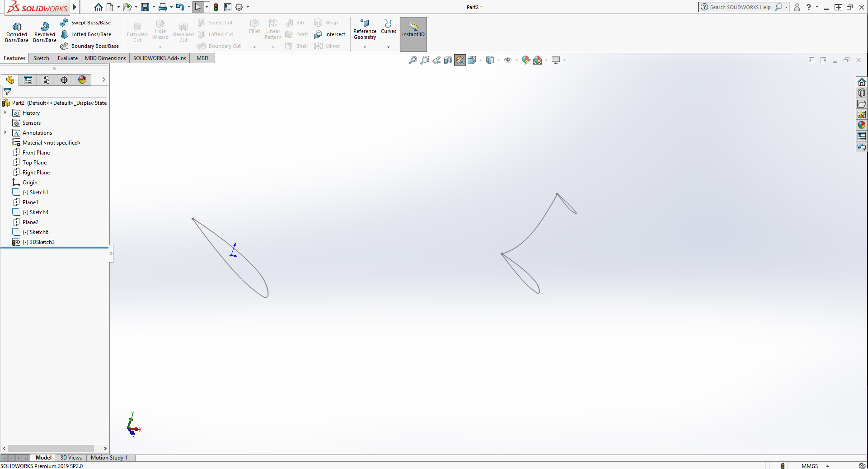This screenshot has width=868, height=469.
Task: Select Front Plane in the tree
Action: [32, 153]
